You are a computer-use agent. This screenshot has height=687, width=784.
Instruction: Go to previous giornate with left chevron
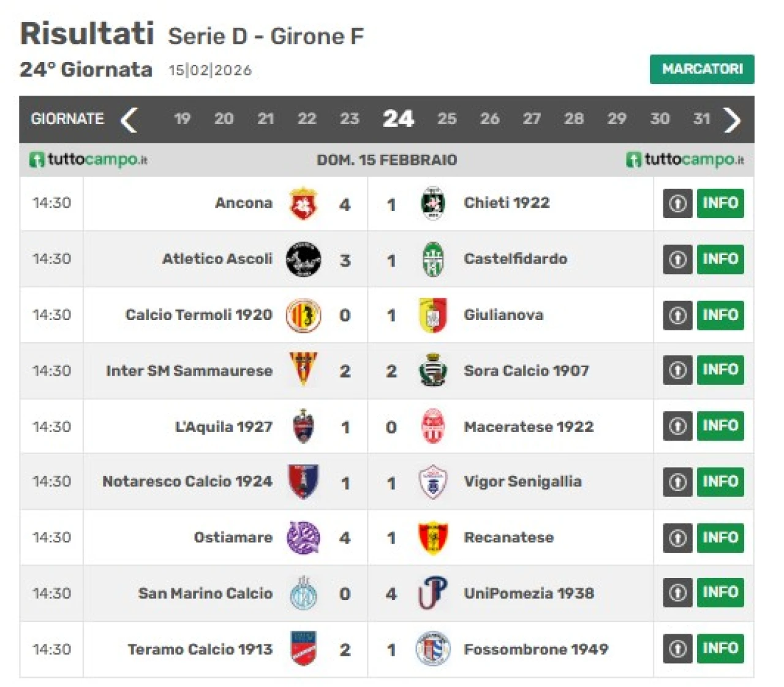(129, 120)
